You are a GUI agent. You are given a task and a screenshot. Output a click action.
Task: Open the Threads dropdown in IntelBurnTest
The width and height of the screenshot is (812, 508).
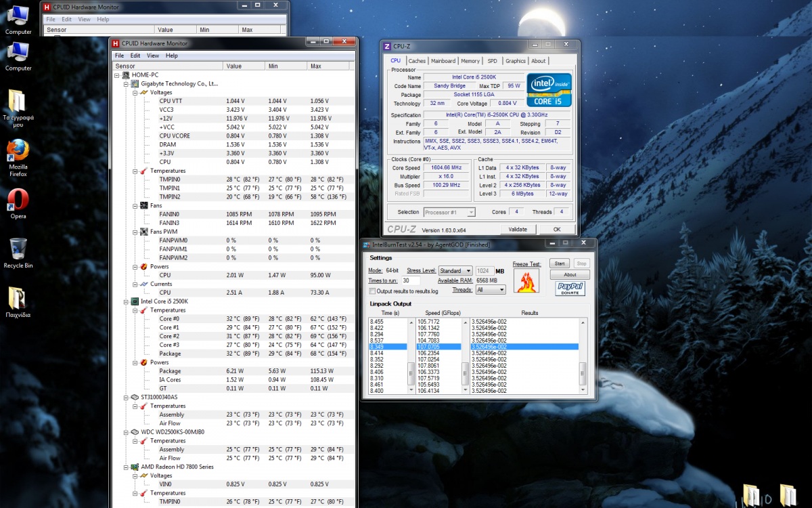(x=491, y=290)
